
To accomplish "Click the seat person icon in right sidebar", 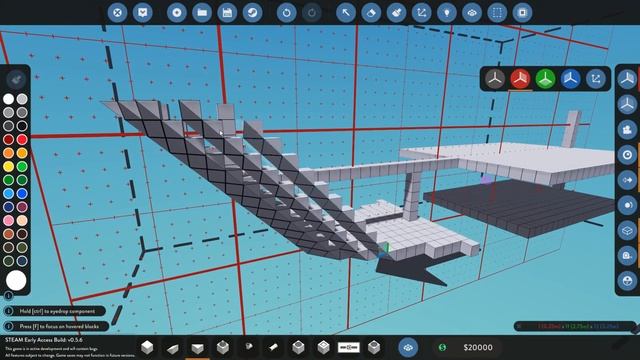I will pyautogui.click(x=627, y=130).
